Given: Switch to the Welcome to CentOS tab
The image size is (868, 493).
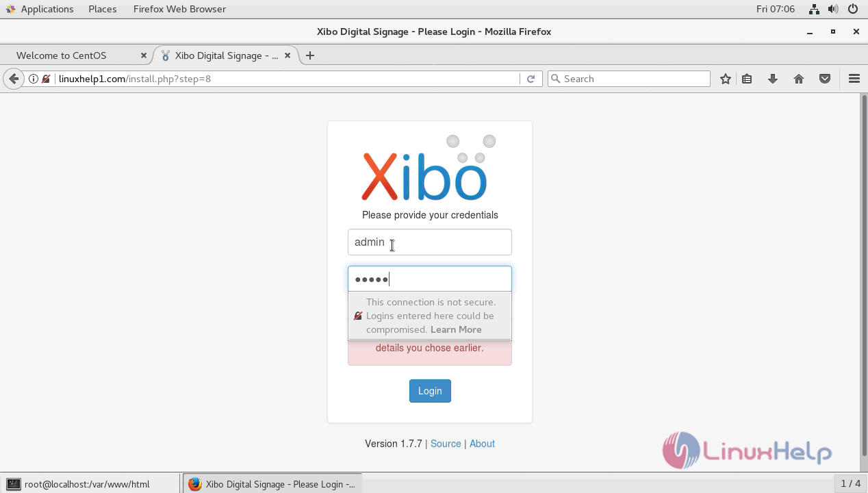Looking at the screenshot, I should 76,55.
